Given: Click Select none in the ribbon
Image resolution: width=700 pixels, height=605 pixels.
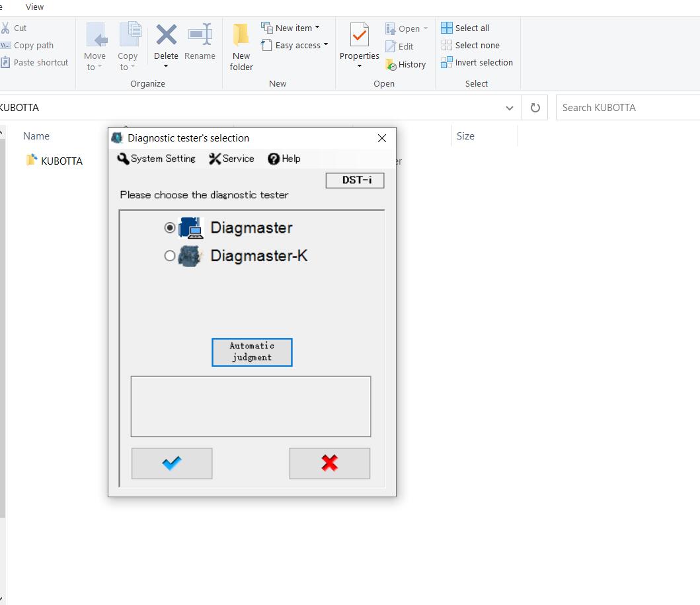Looking at the screenshot, I should pyautogui.click(x=470, y=45).
